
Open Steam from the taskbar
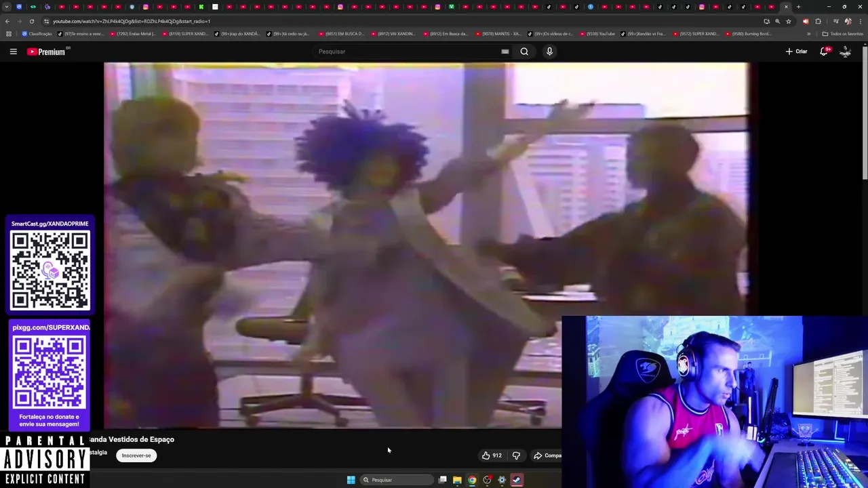[x=516, y=480]
